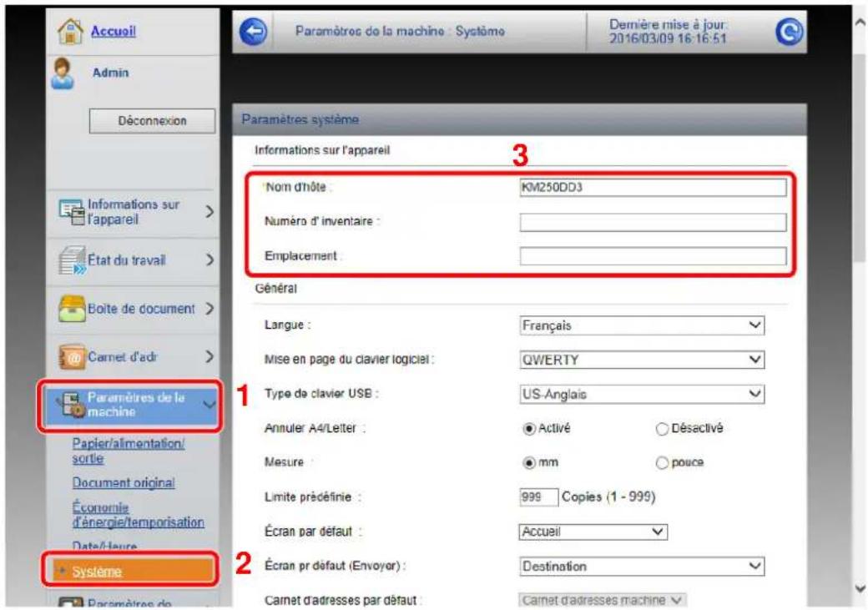Click the Carnet d'adr address book icon
This screenshot has height=610, width=868.
pyautogui.click(x=72, y=357)
